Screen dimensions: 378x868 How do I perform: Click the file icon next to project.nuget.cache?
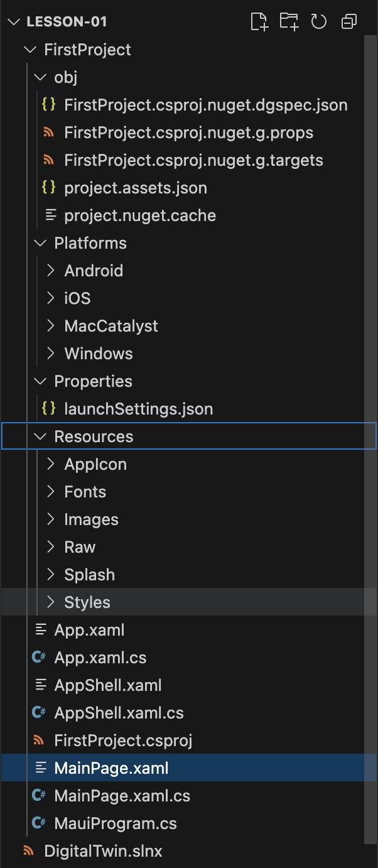pos(50,215)
